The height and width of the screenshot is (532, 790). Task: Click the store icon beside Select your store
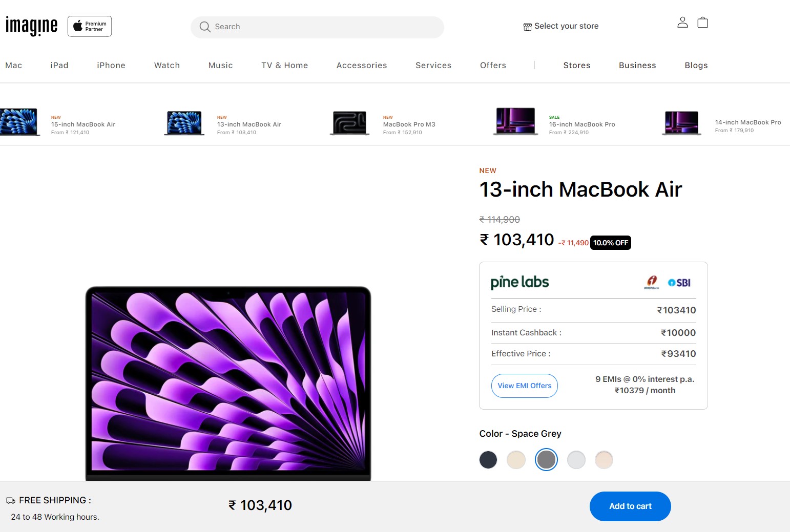pyautogui.click(x=527, y=27)
